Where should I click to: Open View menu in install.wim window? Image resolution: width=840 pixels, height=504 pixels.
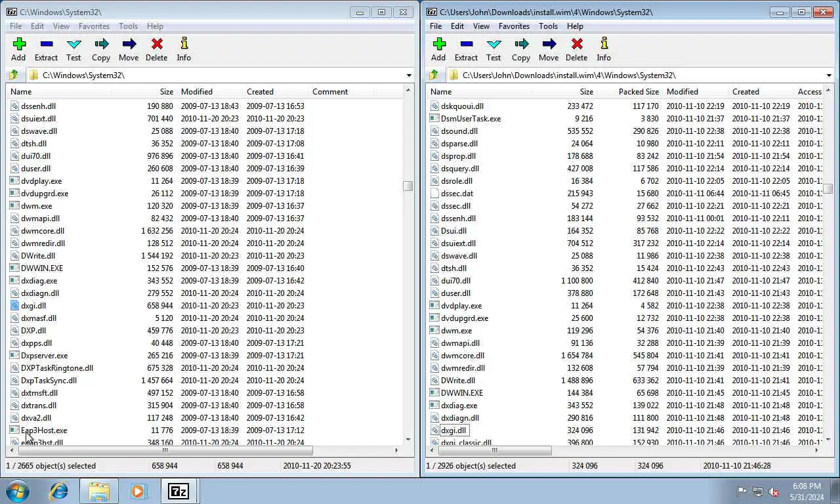[x=481, y=26]
